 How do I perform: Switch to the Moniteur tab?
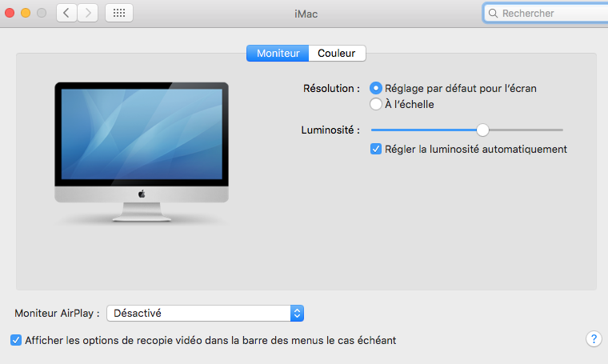[x=278, y=53]
